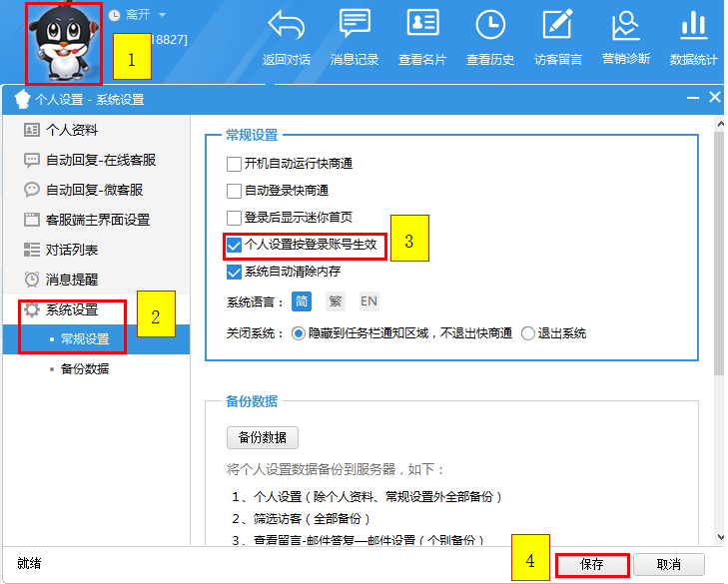Select 备份数据 in the sidebar
Image resolution: width=728 pixels, height=584 pixels.
(84, 368)
